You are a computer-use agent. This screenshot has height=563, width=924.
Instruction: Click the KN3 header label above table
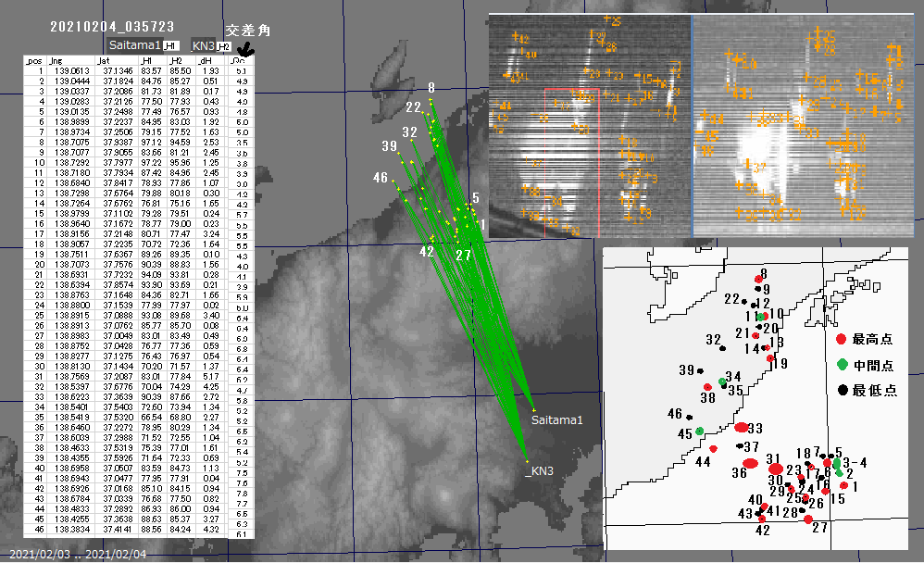(x=203, y=45)
